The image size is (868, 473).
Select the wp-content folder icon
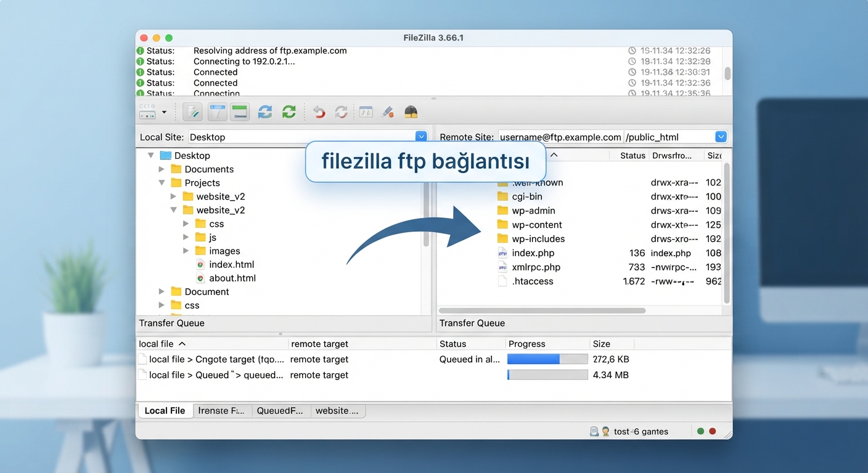[502, 225]
